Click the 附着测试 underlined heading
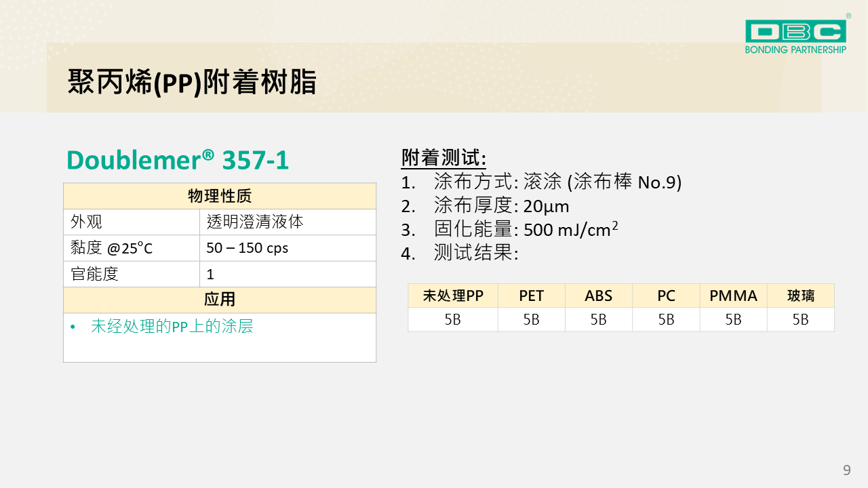Viewport: 868px width, 488px height. pos(443,158)
